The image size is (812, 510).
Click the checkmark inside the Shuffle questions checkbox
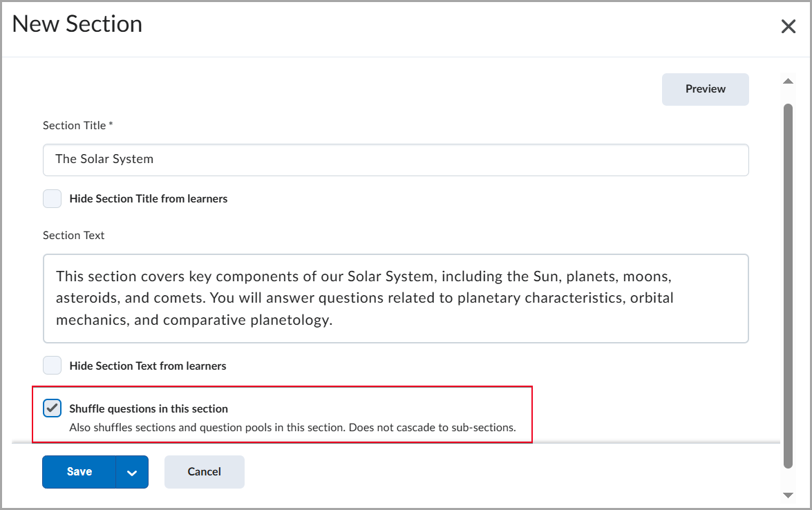52,408
